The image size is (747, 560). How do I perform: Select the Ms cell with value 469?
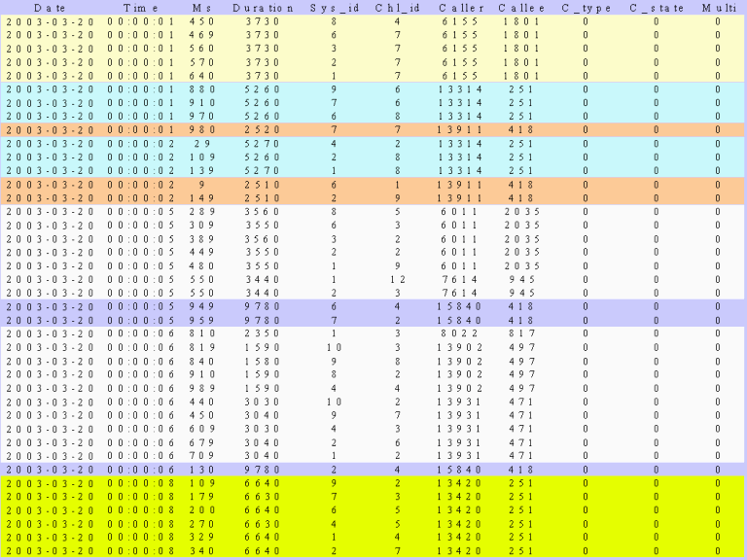[x=202, y=34]
